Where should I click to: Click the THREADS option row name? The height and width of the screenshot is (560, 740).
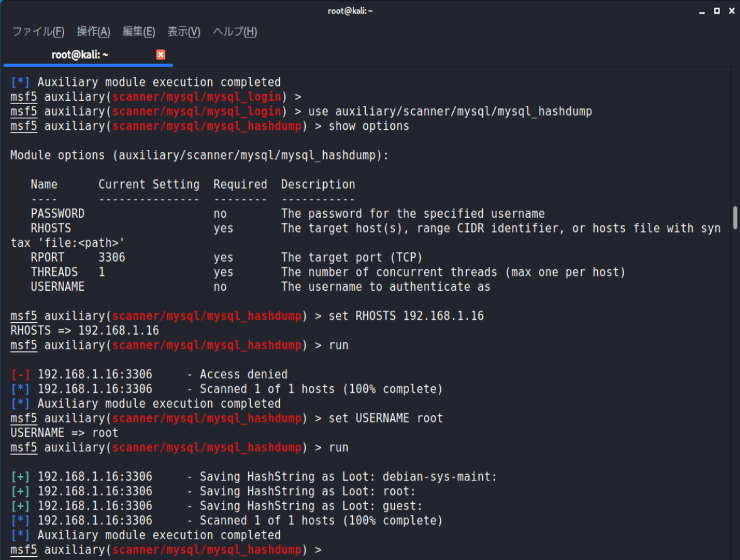54,272
